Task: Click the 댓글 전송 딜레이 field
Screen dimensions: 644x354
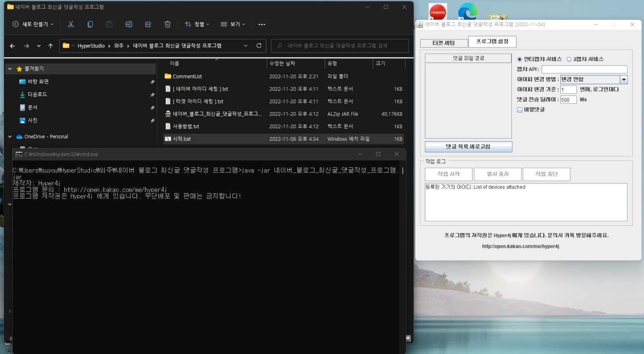Action: click(x=568, y=99)
